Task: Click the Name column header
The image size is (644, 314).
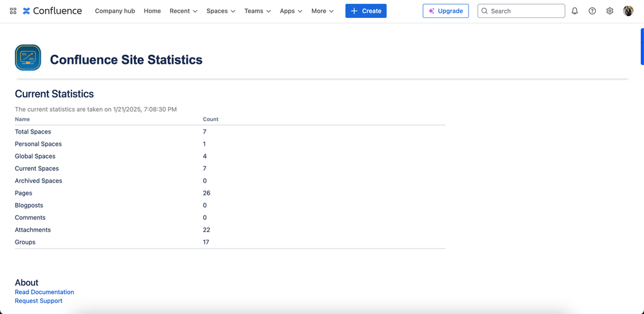Action: coord(22,119)
